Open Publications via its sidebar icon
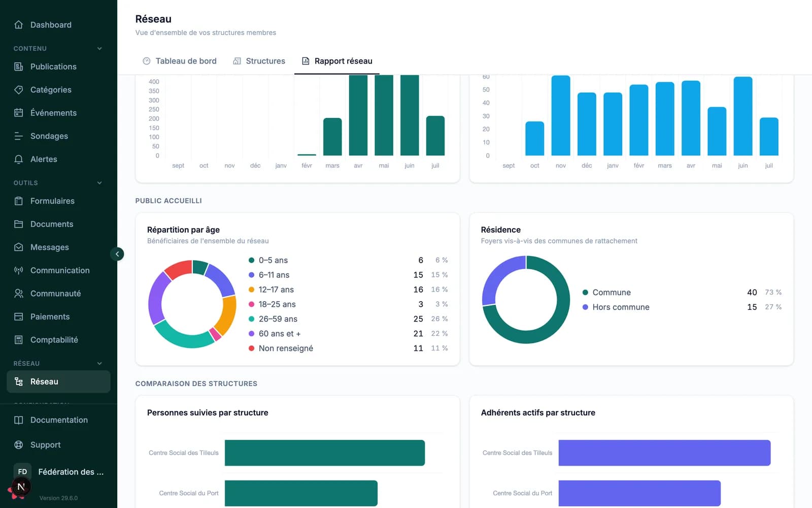The width and height of the screenshot is (812, 508). tap(19, 67)
